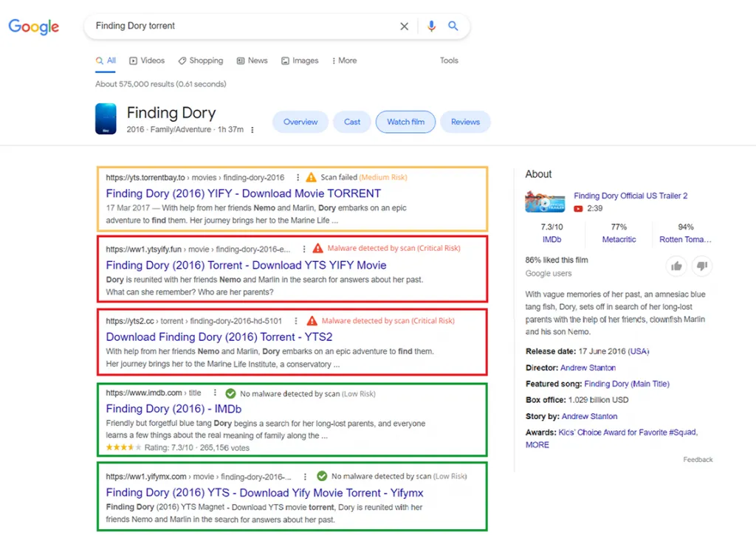The image size is (756, 535).
Task: Click the Feedback link
Action: (698, 460)
